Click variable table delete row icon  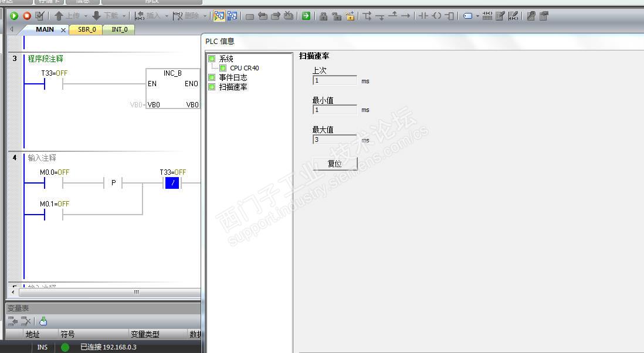(25, 321)
